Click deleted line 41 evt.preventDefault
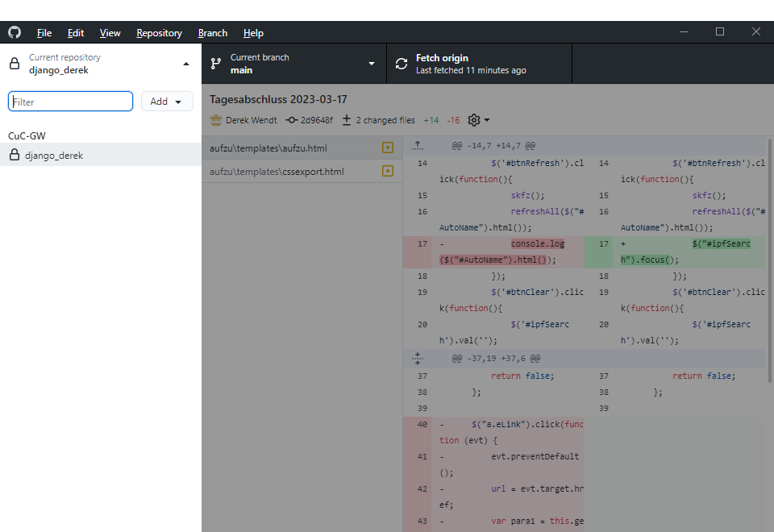 coord(493,464)
